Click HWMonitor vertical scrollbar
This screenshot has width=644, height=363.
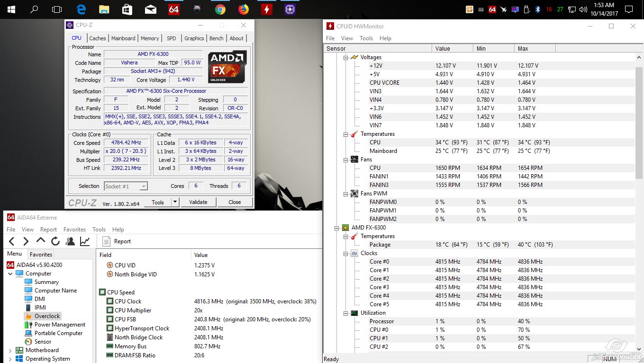(639, 123)
